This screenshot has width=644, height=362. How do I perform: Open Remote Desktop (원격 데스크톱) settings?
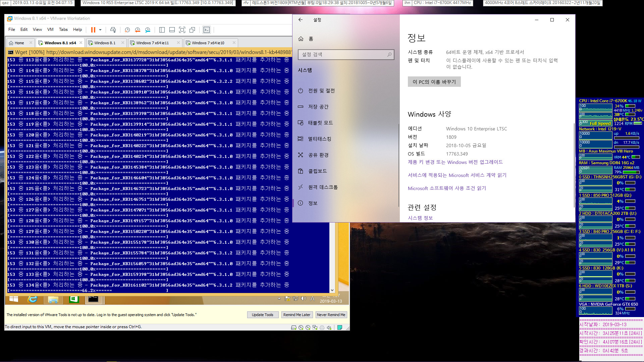[346, 187]
